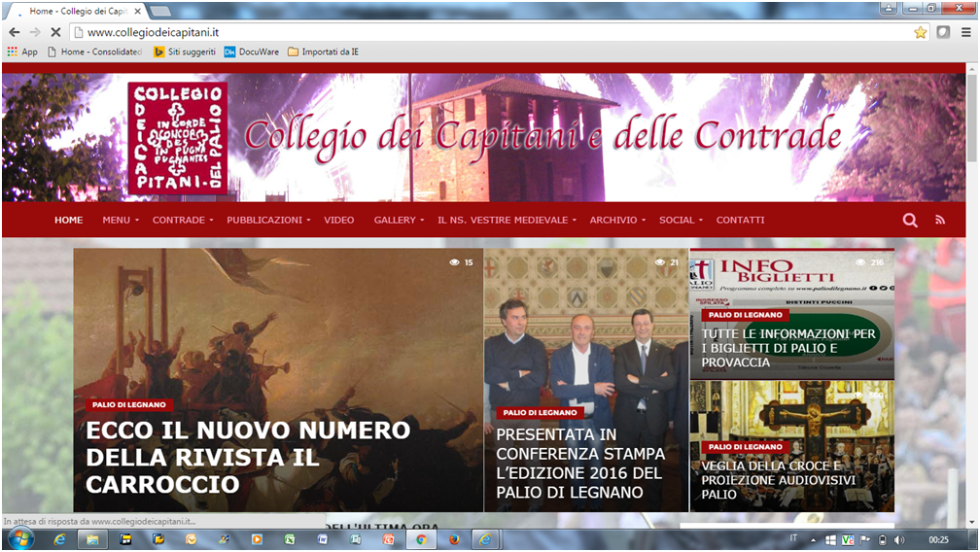Open the CONTATTI menu item
980x552 pixels.
click(x=740, y=220)
